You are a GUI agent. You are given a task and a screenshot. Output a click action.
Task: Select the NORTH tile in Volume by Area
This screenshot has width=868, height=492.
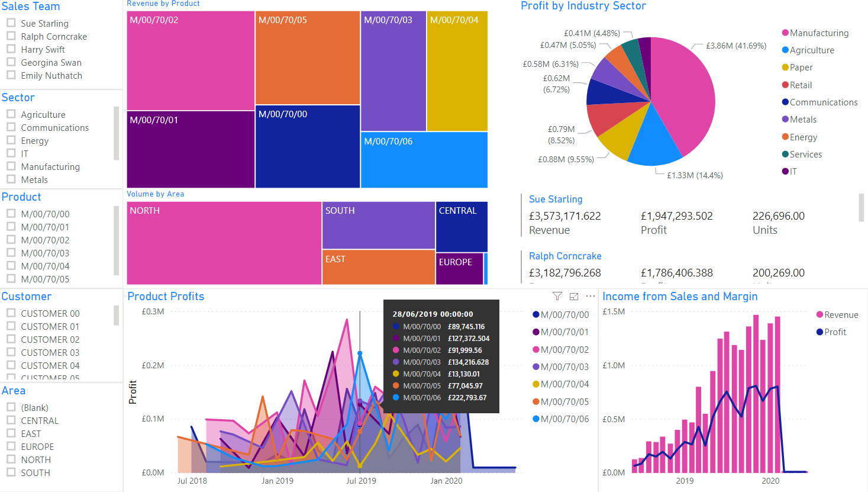point(224,243)
